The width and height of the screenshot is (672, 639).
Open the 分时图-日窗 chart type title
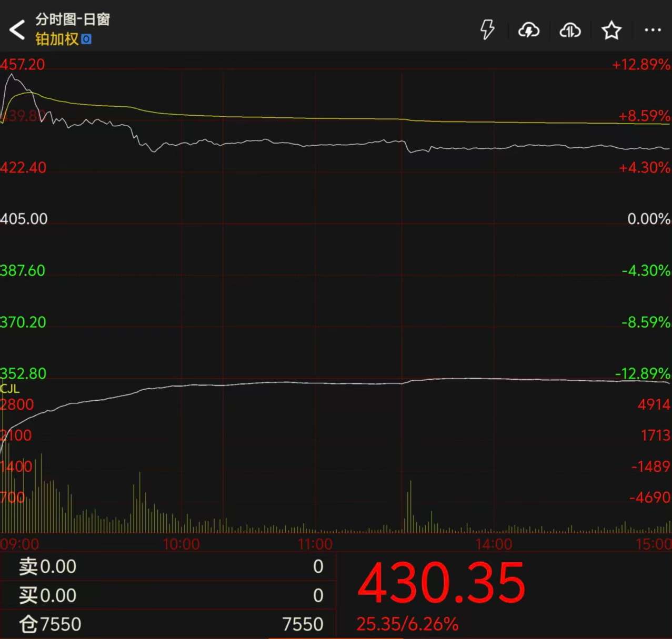coord(72,19)
